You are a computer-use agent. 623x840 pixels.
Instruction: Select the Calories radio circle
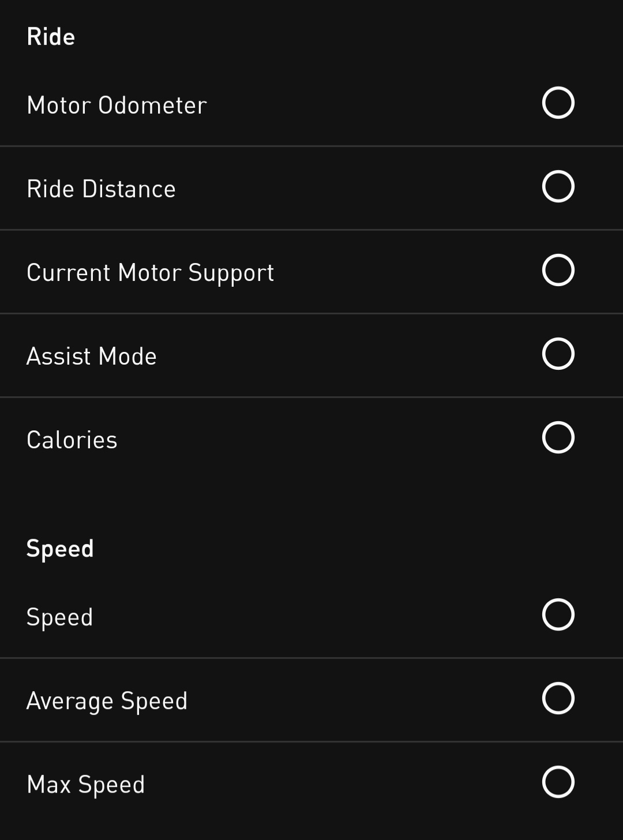pos(558,437)
